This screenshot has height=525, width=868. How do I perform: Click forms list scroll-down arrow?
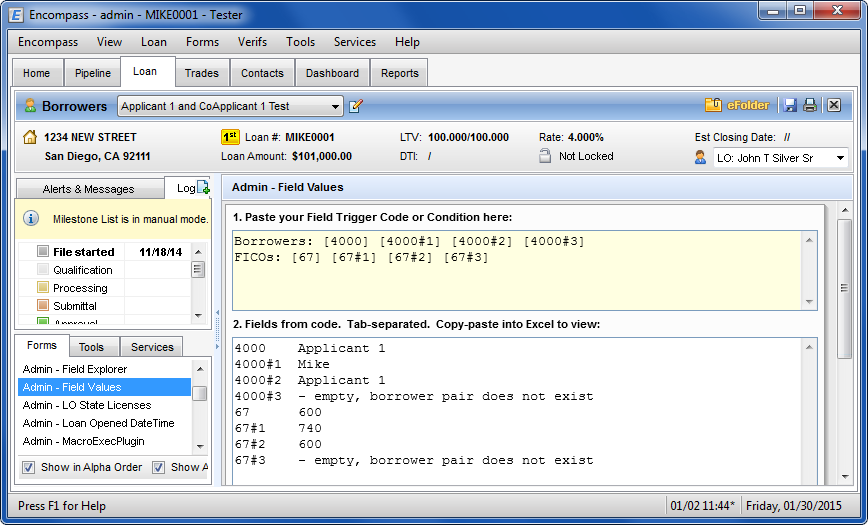click(x=200, y=446)
